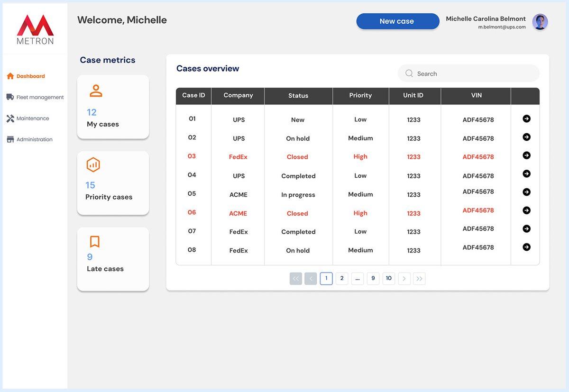Screen dimensions: 569x392
Task: Open the My cases metric card
Action: coord(113,107)
